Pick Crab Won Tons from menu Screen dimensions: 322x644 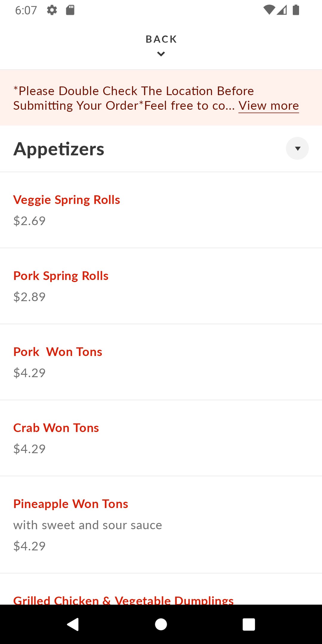tap(56, 428)
